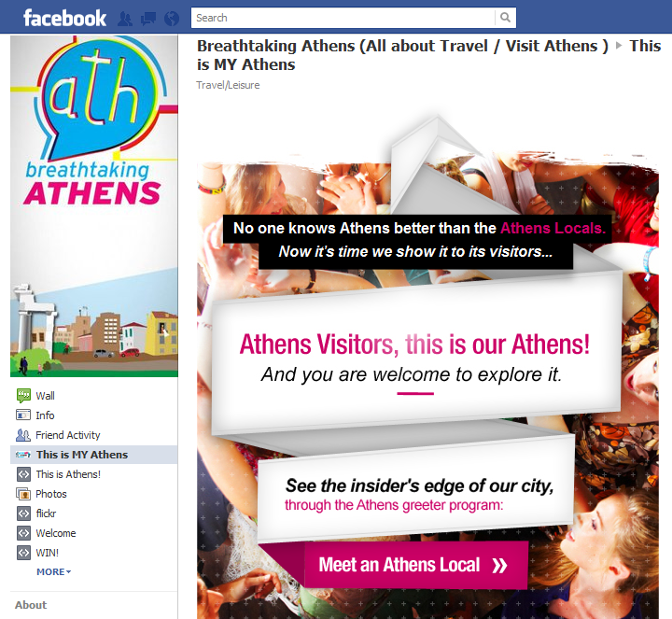The height and width of the screenshot is (619, 672).
Task: Open friend requests icon in header
Action: [x=125, y=19]
